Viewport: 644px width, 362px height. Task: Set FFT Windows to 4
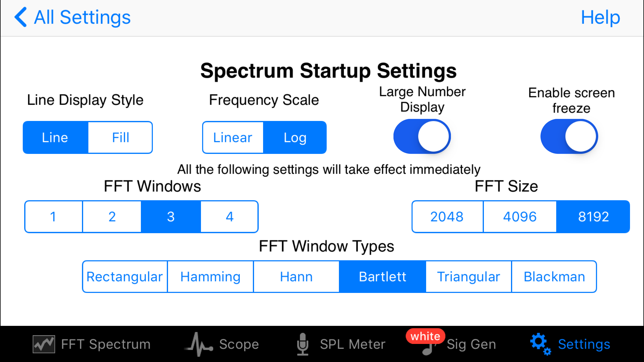coord(229,217)
